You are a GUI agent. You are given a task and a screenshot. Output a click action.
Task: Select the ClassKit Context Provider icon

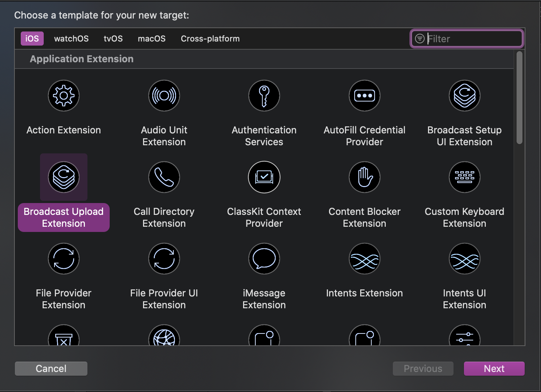click(x=264, y=177)
